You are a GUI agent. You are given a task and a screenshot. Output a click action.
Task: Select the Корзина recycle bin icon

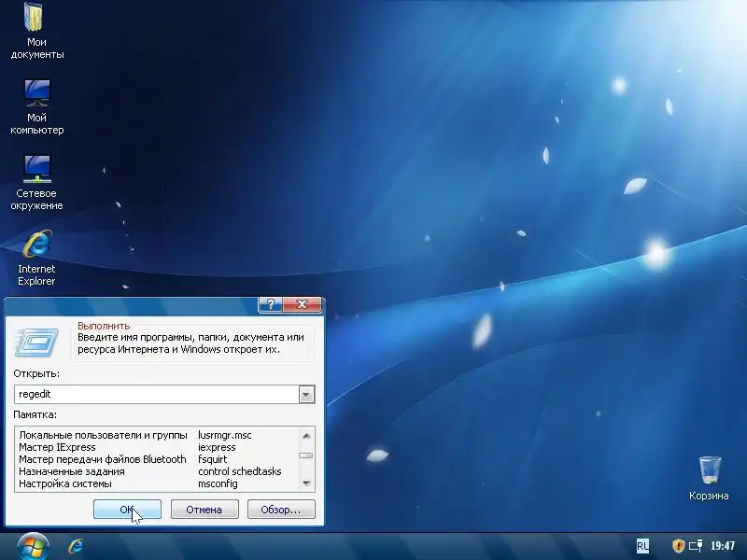pyautogui.click(x=709, y=478)
